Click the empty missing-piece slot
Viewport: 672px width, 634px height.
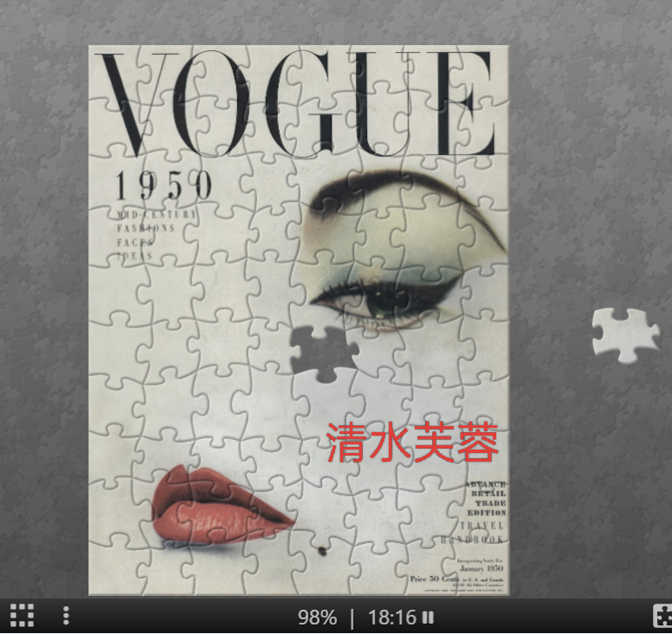click(325, 353)
